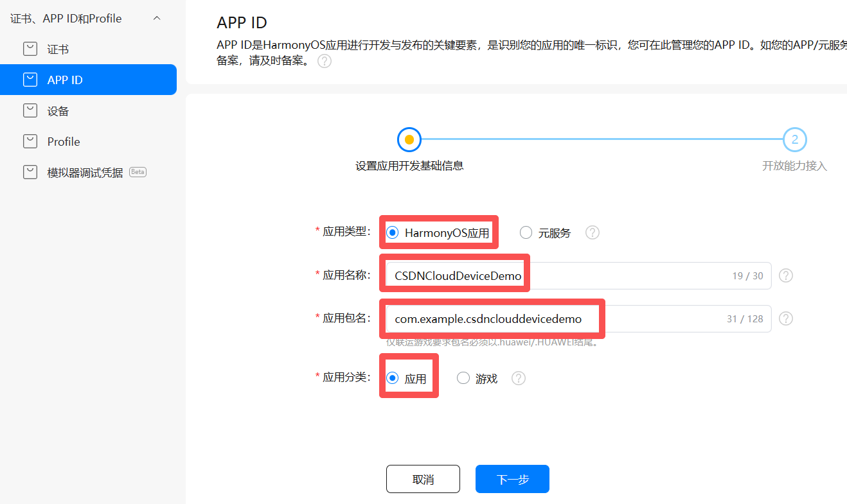
Task: Open the 设备 sidebar item
Action: pyautogui.click(x=88, y=111)
